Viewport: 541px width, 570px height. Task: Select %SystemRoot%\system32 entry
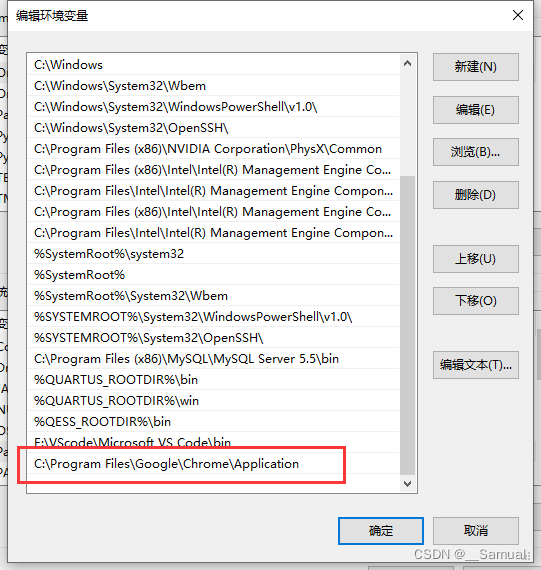pyautogui.click(x=213, y=254)
